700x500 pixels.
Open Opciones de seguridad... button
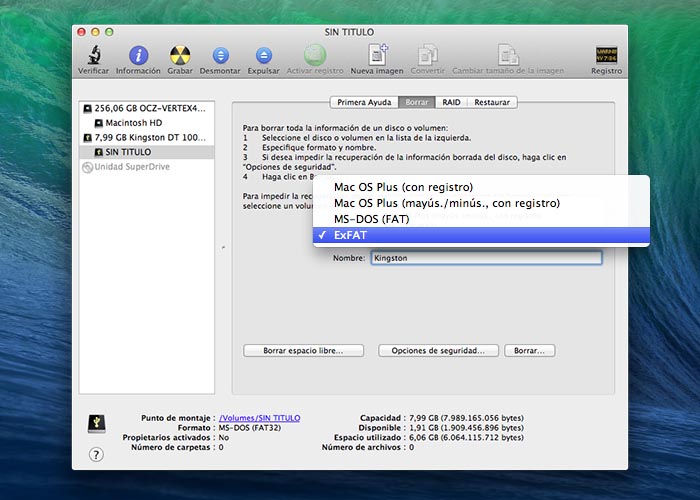[438, 351]
